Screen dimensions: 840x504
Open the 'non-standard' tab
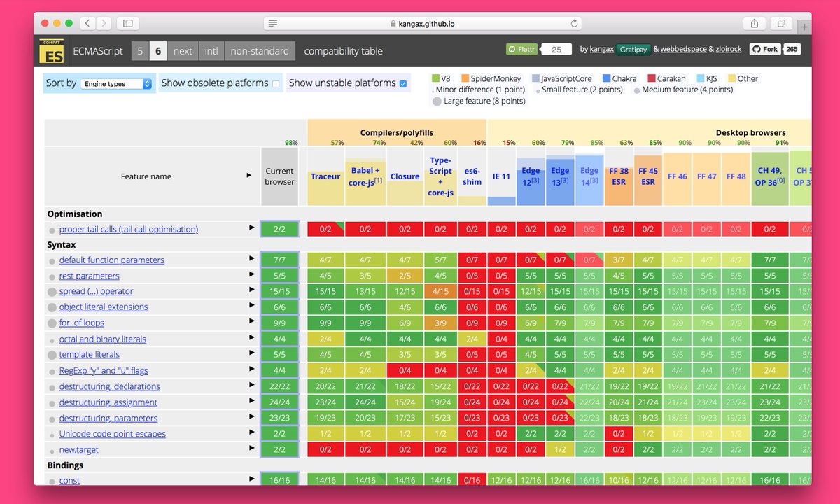pos(260,51)
